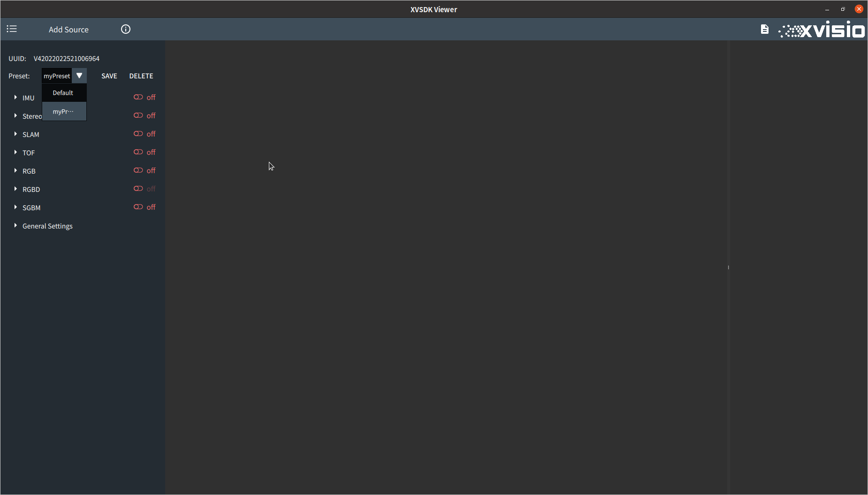The width and height of the screenshot is (868, 495).
Task: Toggle RGBD stream switch
Action: coord(138,189)
